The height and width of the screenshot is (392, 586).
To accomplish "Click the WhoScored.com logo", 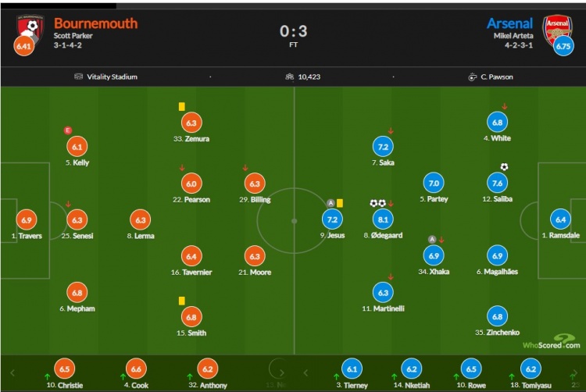I will (x=552, y=342).
